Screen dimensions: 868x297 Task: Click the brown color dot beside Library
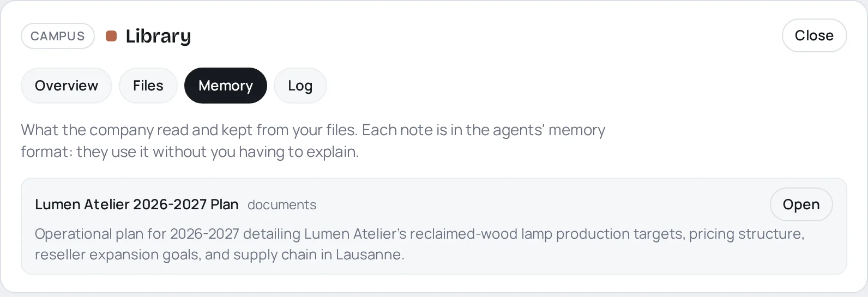[111, 36]
